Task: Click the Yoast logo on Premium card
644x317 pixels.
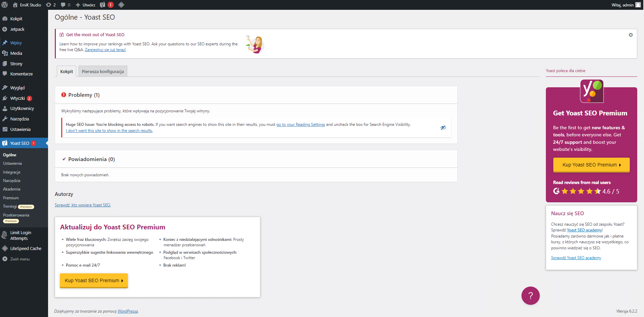Action: (x=592, y=91)
